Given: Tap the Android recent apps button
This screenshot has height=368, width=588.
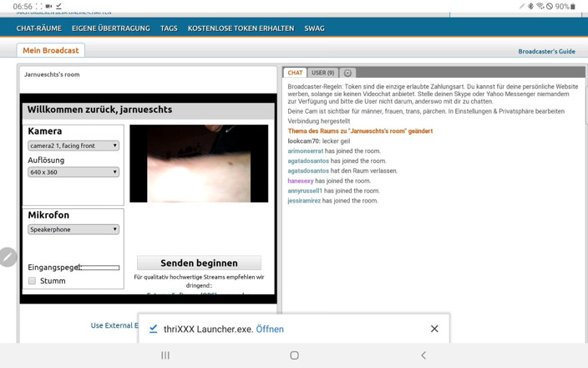Looking at the screenshot, I should click(x=165, y=355).
